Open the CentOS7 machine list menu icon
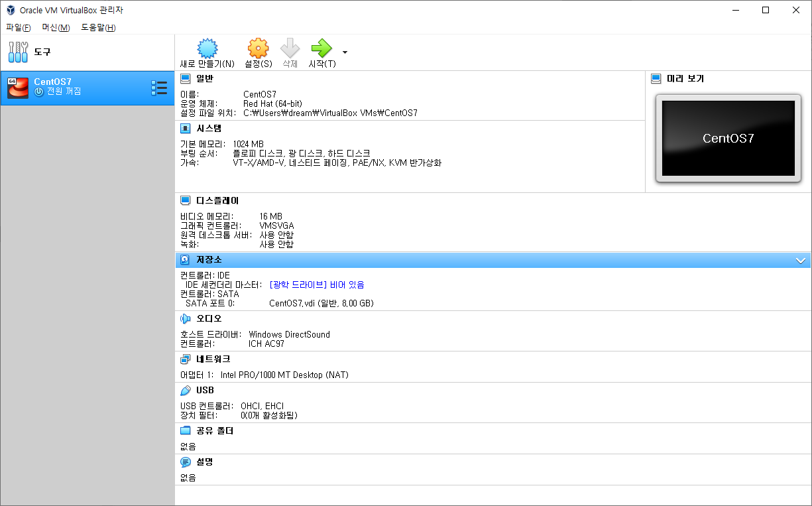Image resolution: width=812 pixels, height=506 pixels. pos(159,88)
